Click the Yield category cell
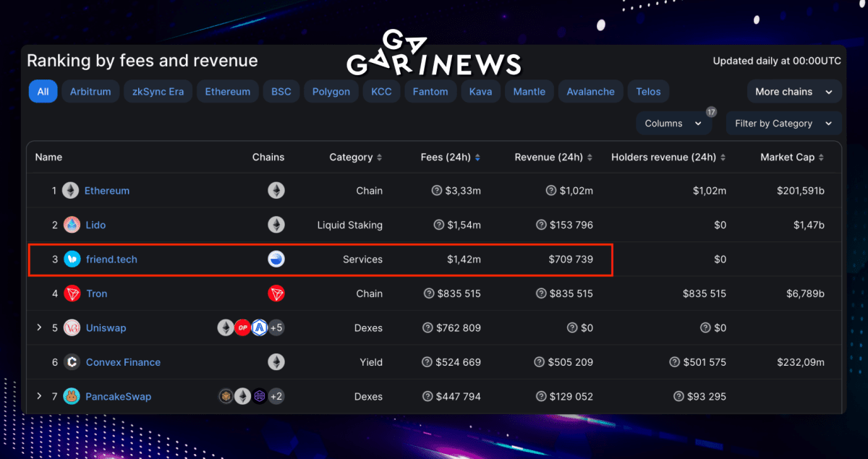 [x=371, y=362]
